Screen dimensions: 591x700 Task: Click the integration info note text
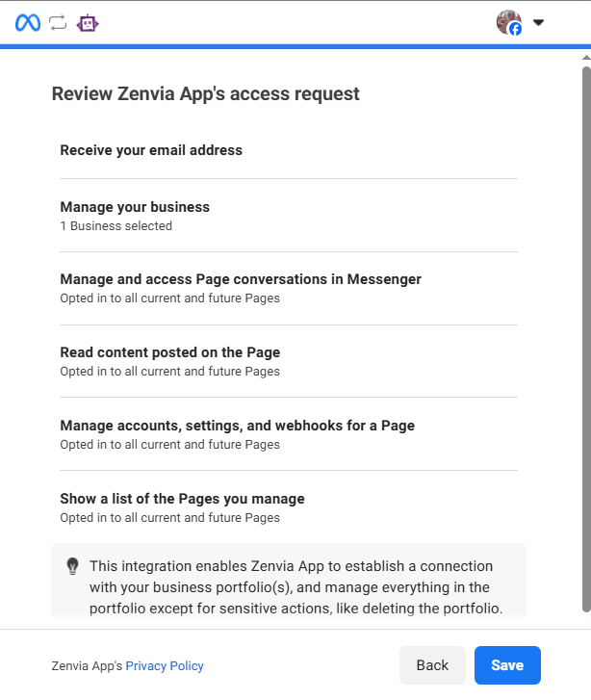click(x=295, y=587)
